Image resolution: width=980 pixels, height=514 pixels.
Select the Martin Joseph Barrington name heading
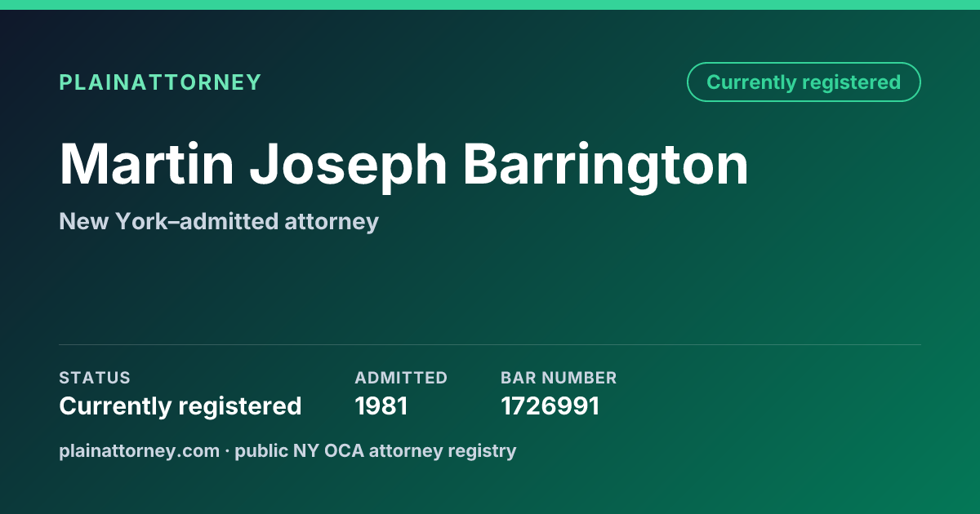tap(403, 166)
